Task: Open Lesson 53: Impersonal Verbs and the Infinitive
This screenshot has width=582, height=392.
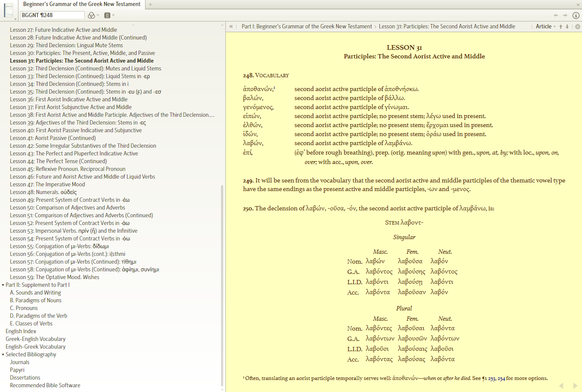Action: (74, 231)
